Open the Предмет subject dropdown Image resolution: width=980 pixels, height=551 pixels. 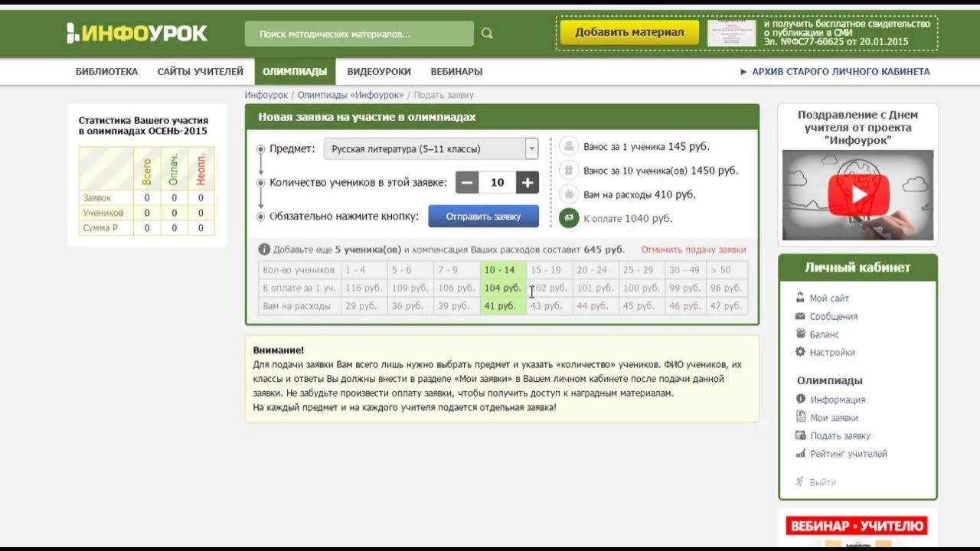point(431,149)
